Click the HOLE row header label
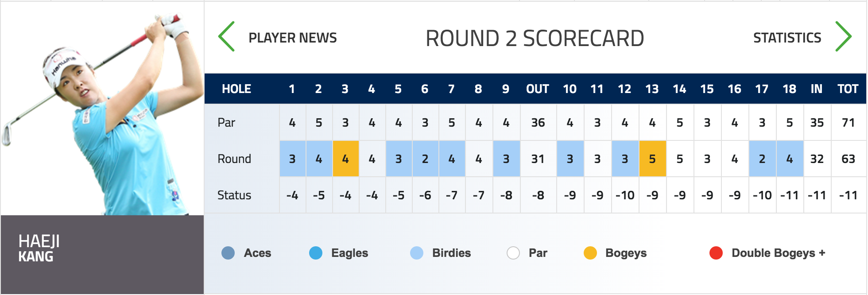Image resolution: width=868 pixels, height=295 pixels. pos(236,89)
